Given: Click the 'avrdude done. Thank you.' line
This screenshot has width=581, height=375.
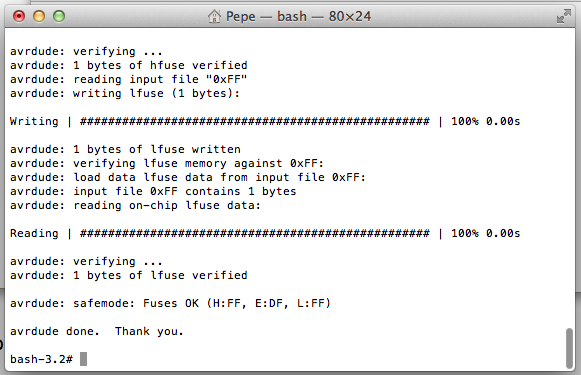Looking at the screenshot, I should tap(97, 331).
